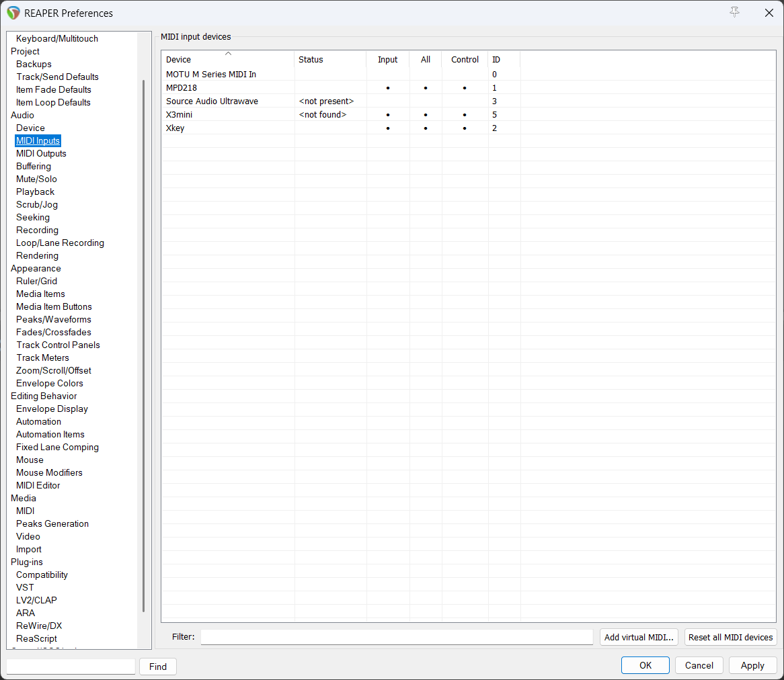Select the X3mini device name
Image resolution: width=784 pixels, height=680 pixels.
coord(179,115)
